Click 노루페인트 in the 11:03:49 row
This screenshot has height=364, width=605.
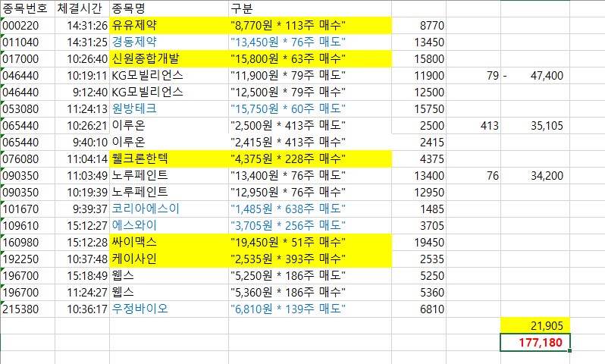pyautogui.click(x=169, y=176)
